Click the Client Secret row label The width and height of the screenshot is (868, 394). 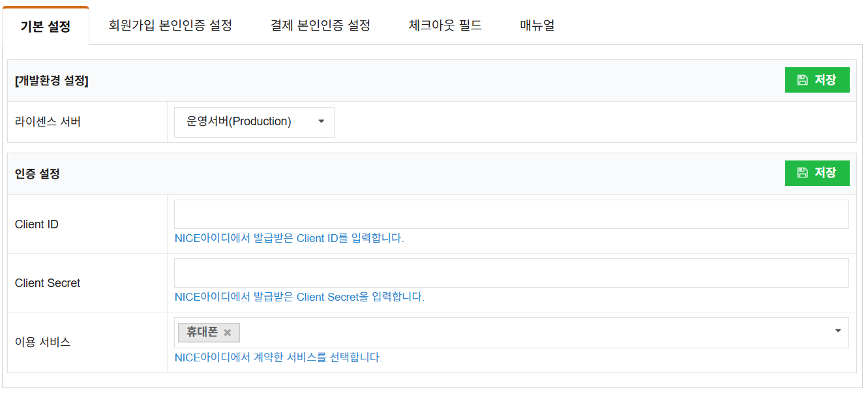coord(48,283)
